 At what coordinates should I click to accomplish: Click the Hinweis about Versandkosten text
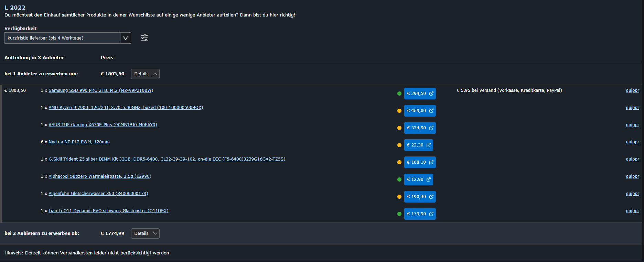(87, 253)
